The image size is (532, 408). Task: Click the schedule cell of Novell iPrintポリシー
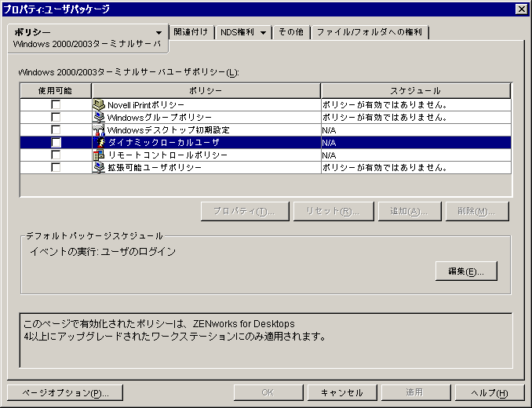[x=416, y=104]
